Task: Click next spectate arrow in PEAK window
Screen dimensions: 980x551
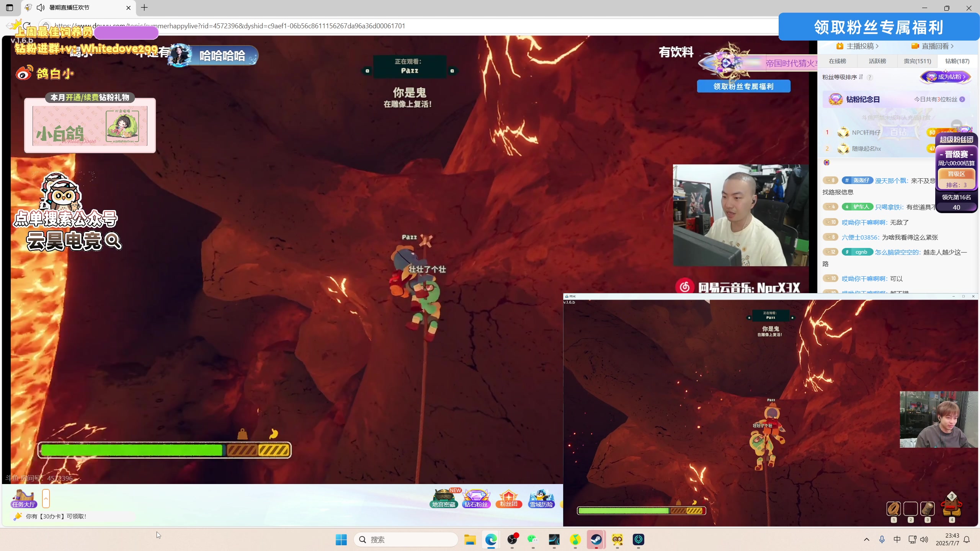Action: click(x=792, y=318)
